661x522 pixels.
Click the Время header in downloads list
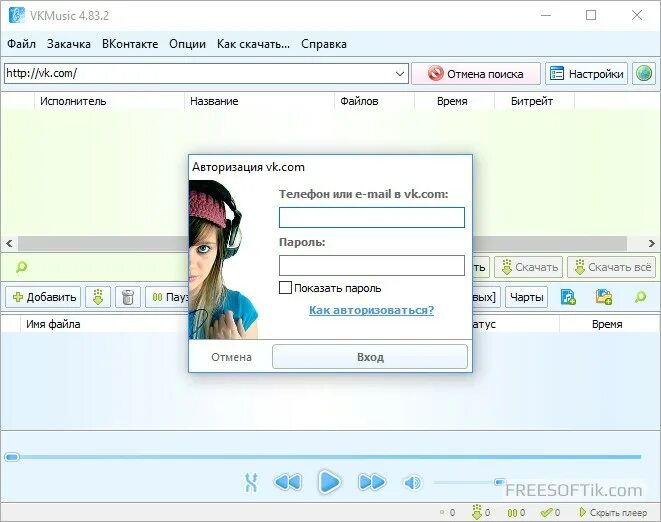pyautogui.click(x=607, y=324)
